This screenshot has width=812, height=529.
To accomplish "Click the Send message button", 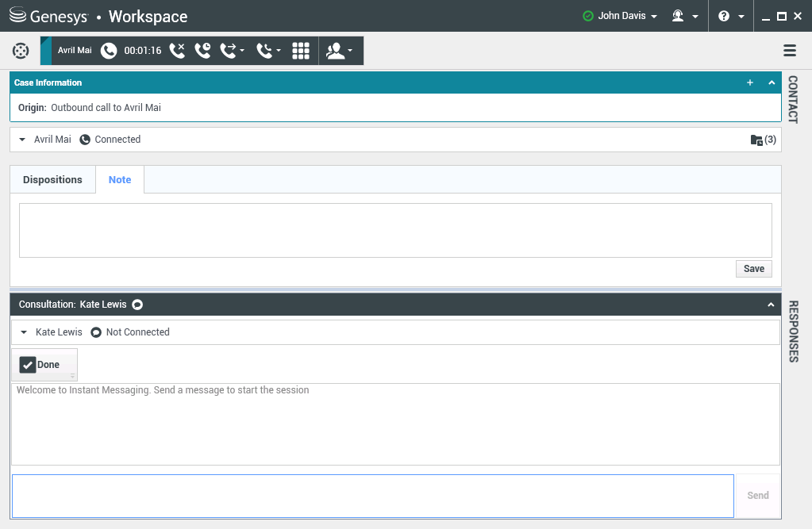I will [x=757, y=496].
